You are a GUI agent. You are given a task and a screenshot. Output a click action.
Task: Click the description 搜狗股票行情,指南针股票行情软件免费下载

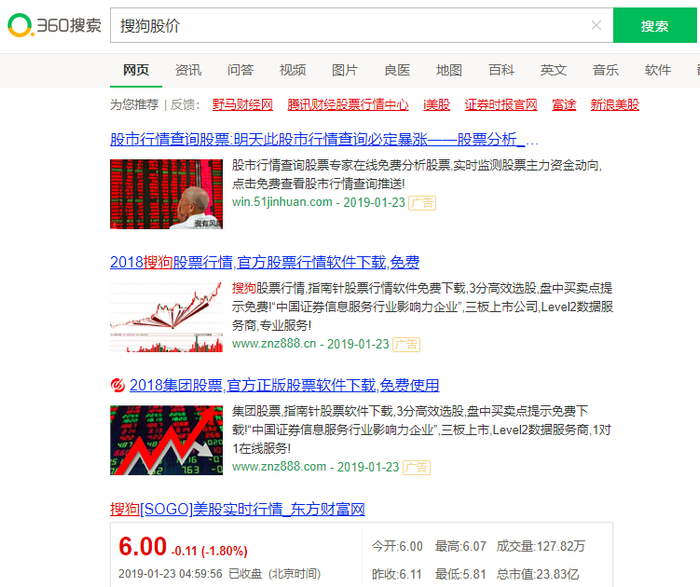point(422,307)
